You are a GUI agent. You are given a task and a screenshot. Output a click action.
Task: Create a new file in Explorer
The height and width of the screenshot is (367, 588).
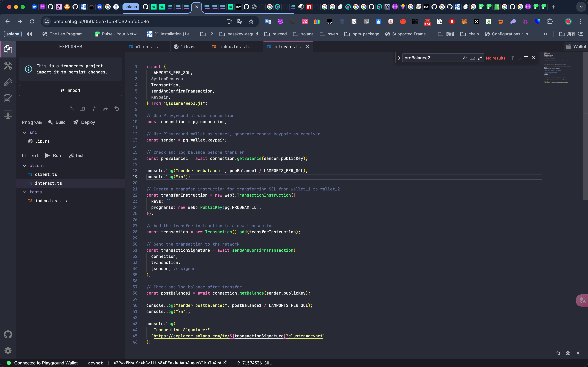coord(70,109)
